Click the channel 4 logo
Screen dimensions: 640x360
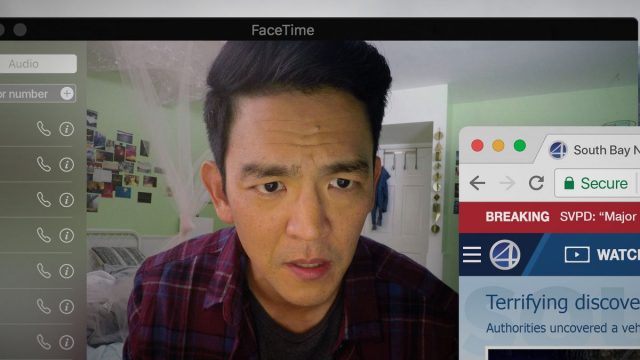[x=505, y=254]
